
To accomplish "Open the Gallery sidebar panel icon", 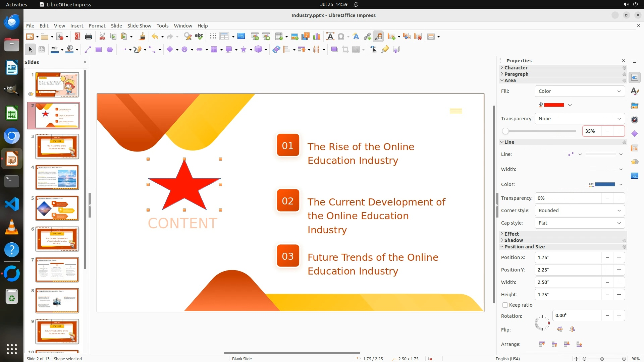I will 635,106.
